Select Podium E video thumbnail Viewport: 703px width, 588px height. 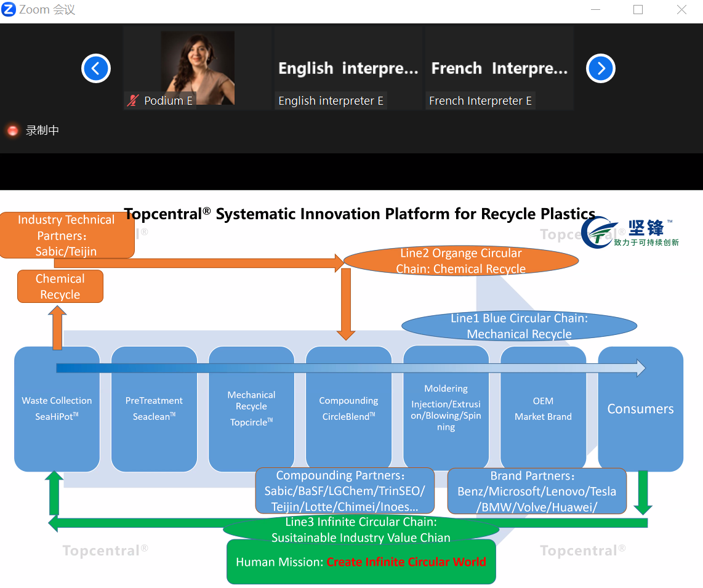tap(197, 68)
